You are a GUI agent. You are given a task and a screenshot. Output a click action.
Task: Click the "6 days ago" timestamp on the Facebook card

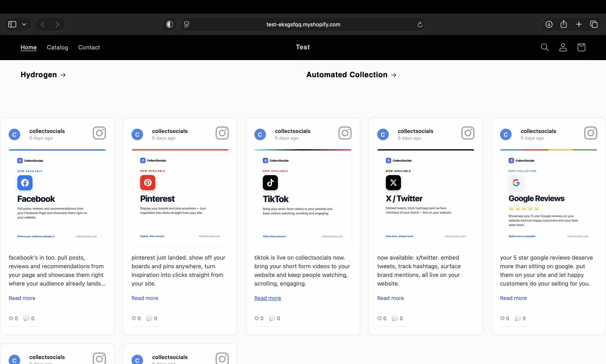pos(41,138)
